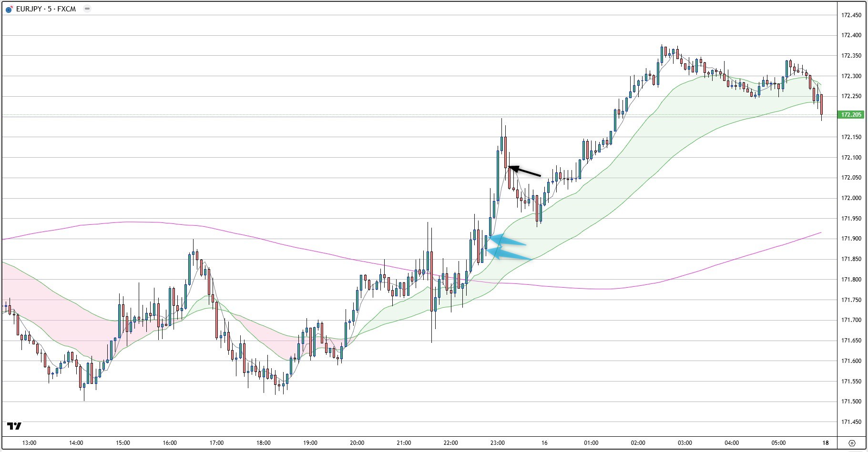This screenshot has height=452, width=868.
Task: Click the 171.450 price scale label
Action: click(x=851, y=422)
